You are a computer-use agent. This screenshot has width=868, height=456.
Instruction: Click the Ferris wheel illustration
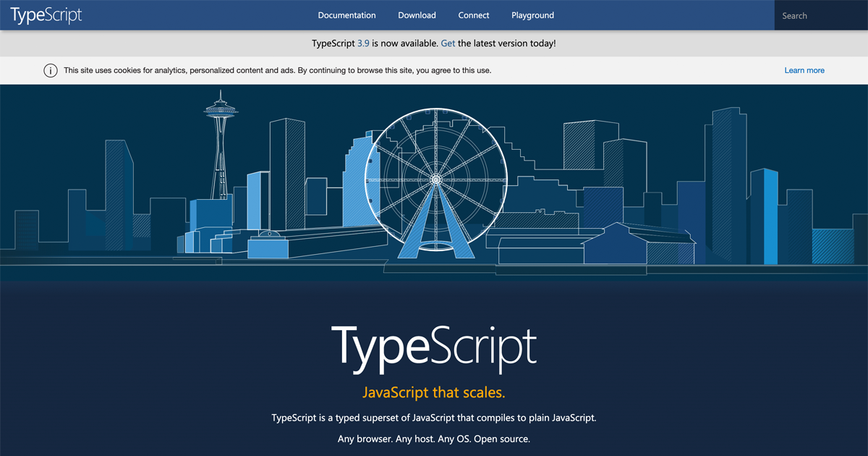tap(435, 179)
